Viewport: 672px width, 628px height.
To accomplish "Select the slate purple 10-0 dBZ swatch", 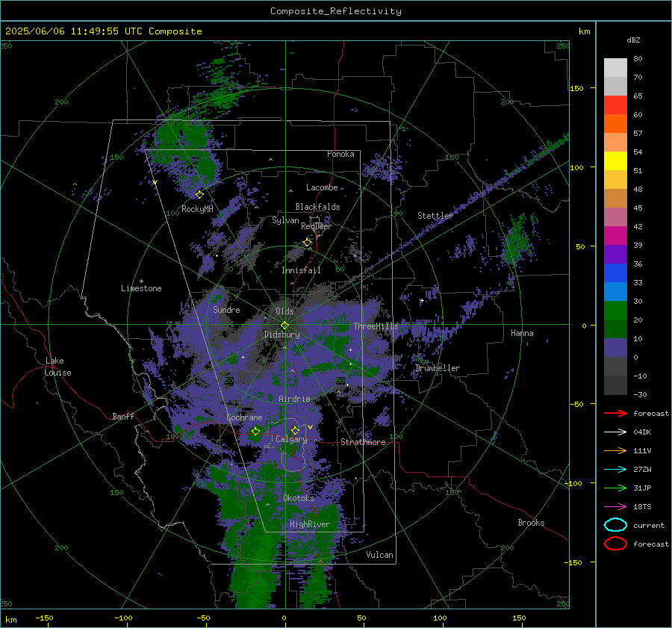I will point(615,347).
